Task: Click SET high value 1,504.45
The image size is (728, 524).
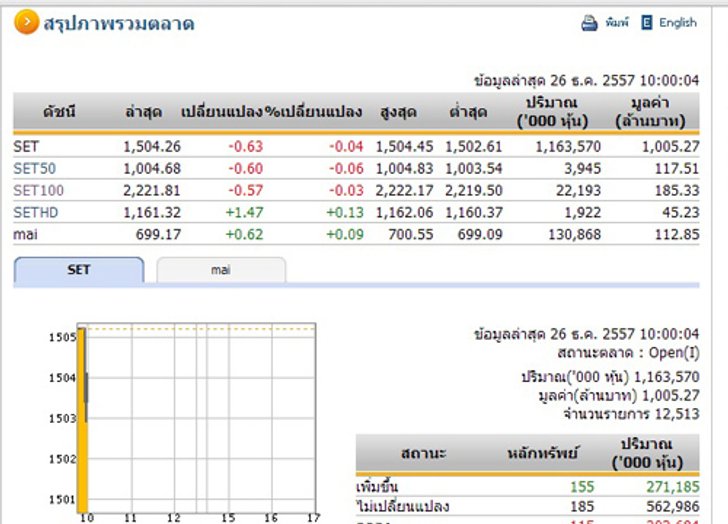Action: 404,146
